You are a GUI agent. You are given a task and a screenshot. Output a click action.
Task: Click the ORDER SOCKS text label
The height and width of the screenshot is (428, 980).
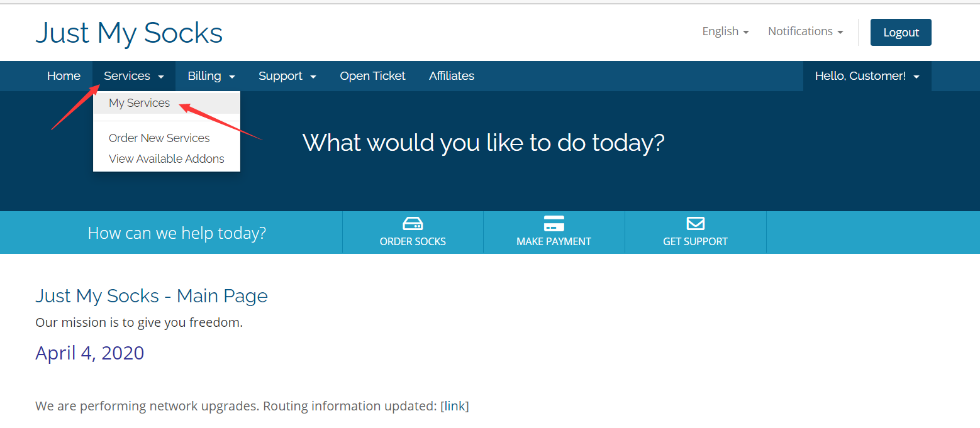413,241
